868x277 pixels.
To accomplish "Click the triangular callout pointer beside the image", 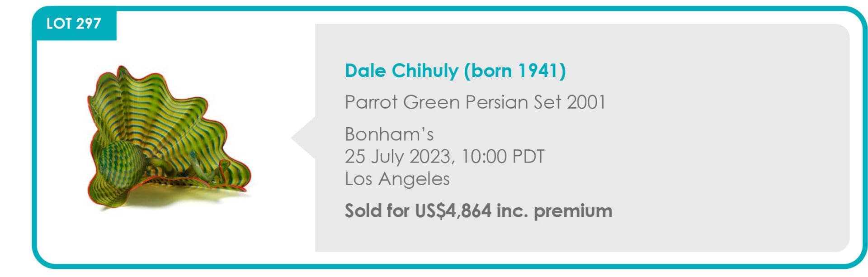I will pyautogui.click(x=303, y=138).
